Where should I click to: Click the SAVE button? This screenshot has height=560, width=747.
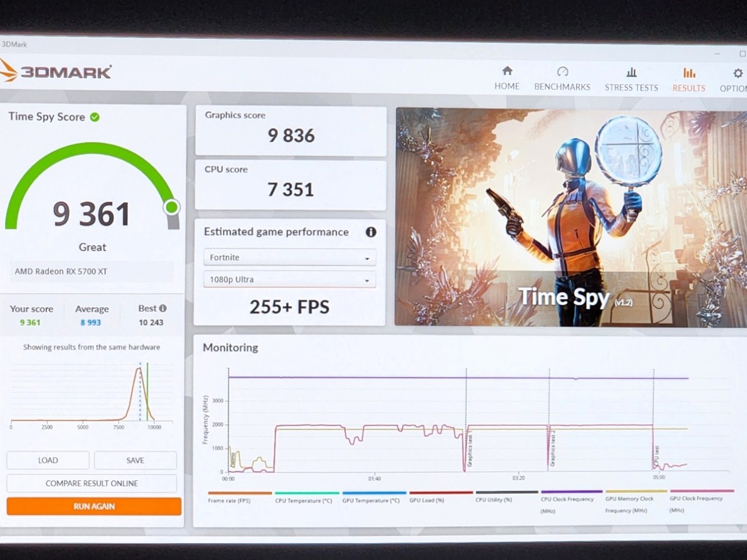coord(135,460)
